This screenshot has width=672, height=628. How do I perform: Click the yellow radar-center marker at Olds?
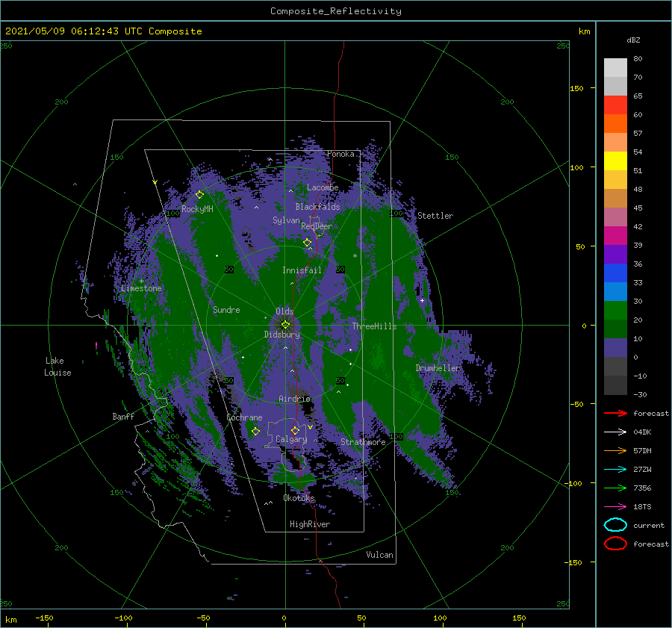coord(285,325)
